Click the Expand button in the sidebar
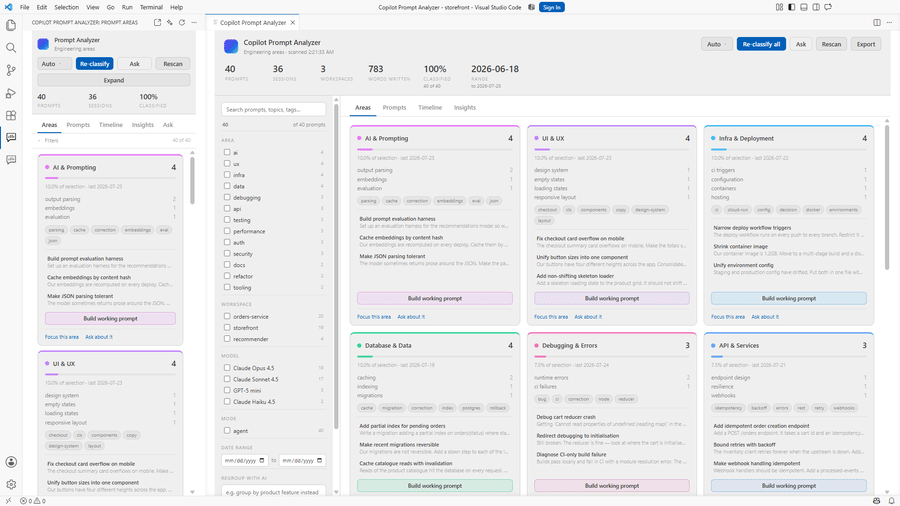The width and height of the screenshot is (900, 506). point(114,80)
